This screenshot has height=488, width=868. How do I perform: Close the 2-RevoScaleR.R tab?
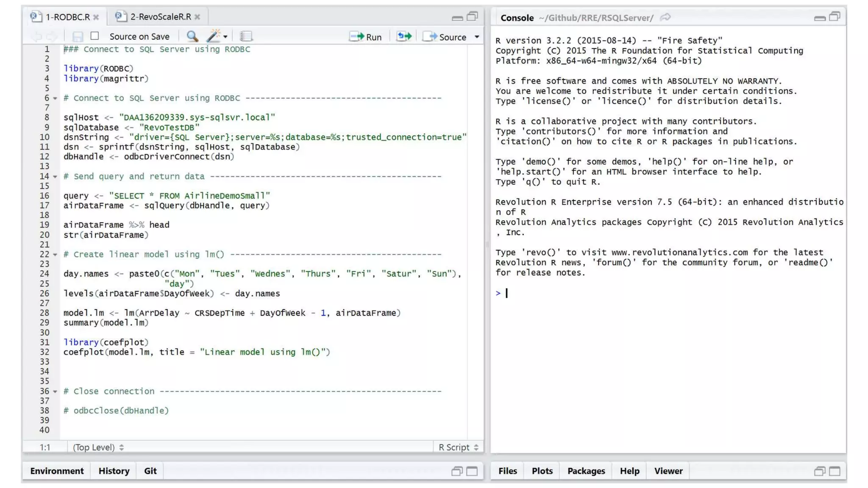point(198,17)
